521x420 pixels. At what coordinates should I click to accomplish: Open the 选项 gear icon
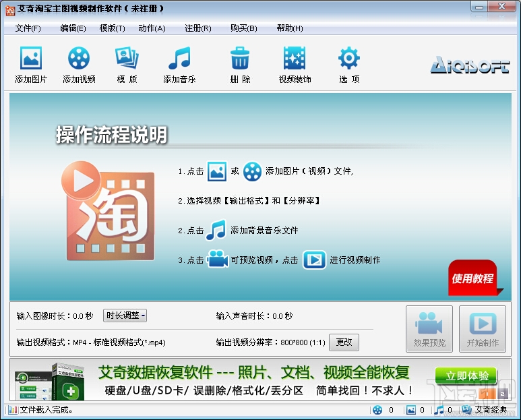(x=349, y=58)
